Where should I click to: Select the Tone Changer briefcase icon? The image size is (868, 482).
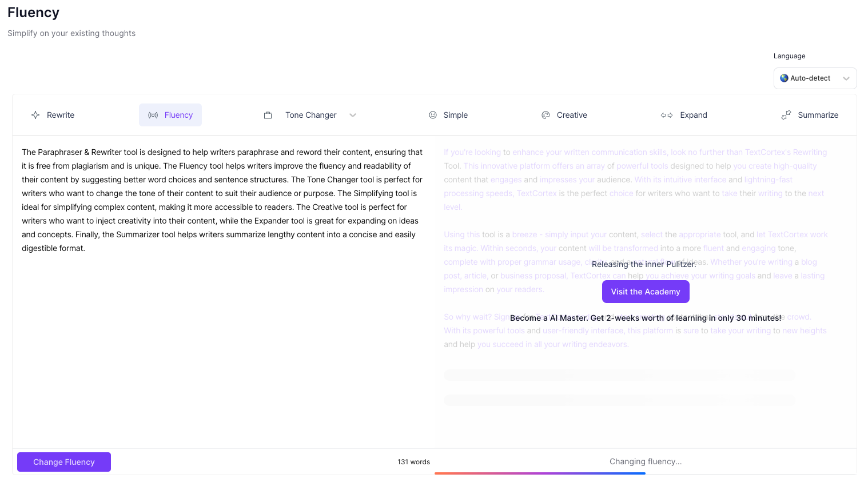268,115
